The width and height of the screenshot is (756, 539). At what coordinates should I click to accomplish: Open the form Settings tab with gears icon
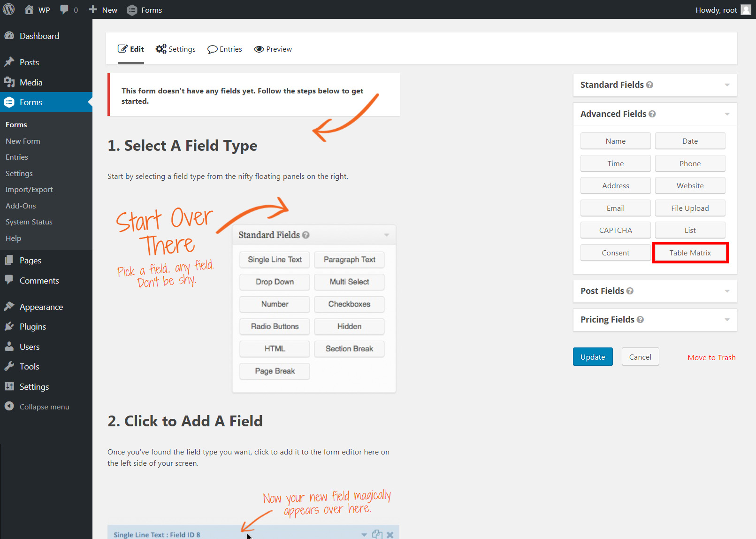[x=176, y=49]
